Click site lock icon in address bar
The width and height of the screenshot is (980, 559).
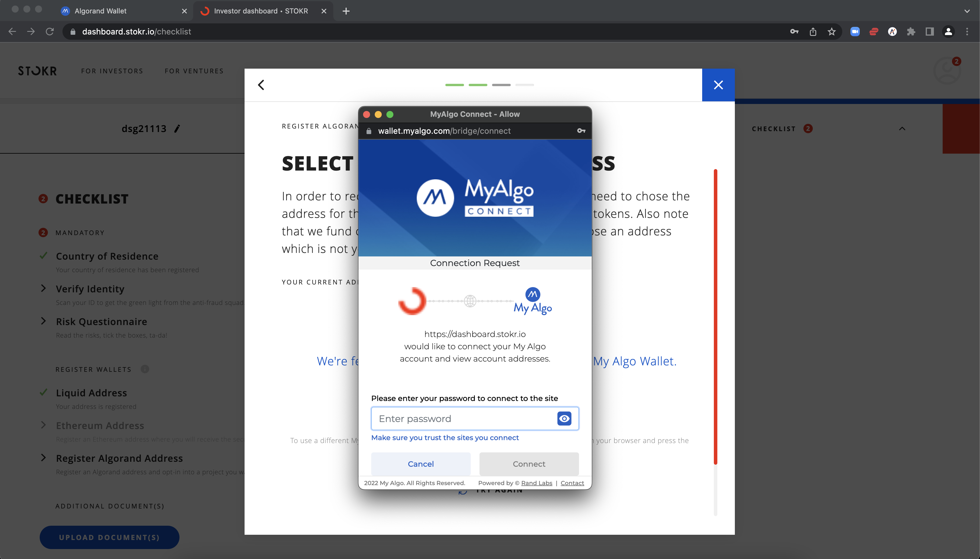[x=72, y=32]
